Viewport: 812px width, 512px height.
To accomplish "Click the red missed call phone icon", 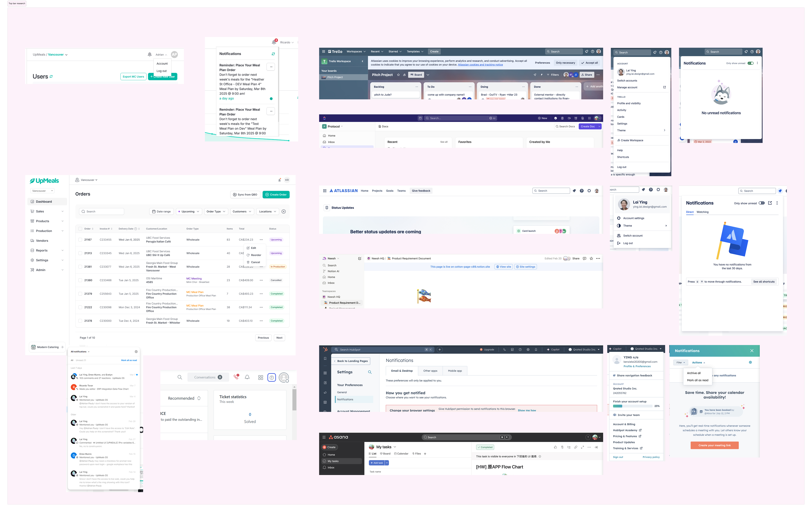I will coord(236,377).
